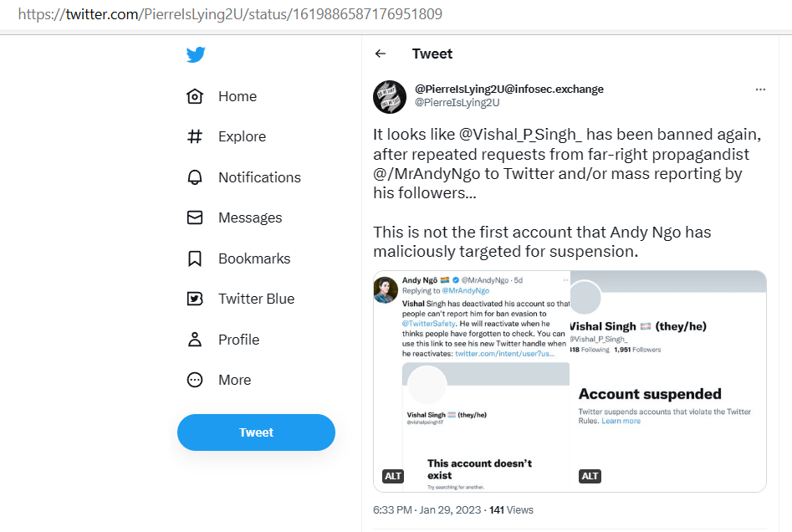Show ALT text on left image
Viewport: 792px width, 532px height.
[x=393, y=476]
